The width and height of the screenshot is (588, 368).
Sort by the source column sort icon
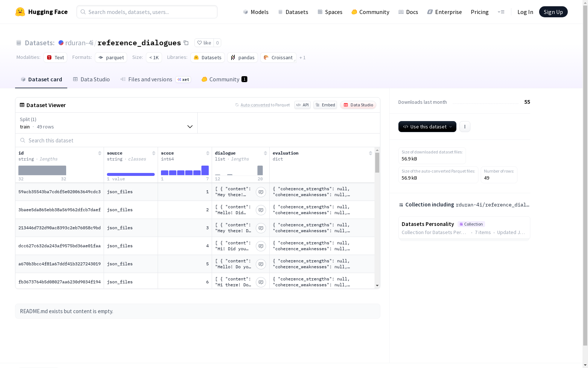[154, 153]
